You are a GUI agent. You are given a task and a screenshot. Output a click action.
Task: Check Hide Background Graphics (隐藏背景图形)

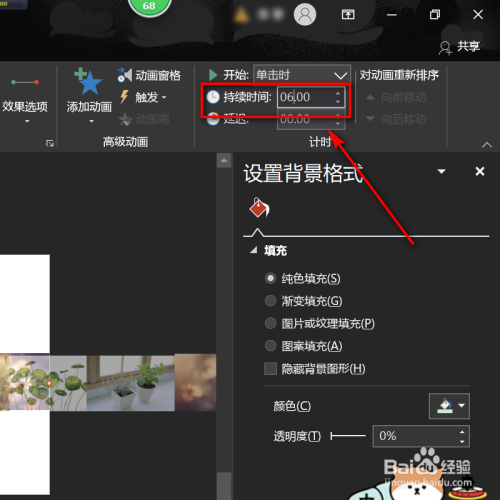[x=270, y=369]
